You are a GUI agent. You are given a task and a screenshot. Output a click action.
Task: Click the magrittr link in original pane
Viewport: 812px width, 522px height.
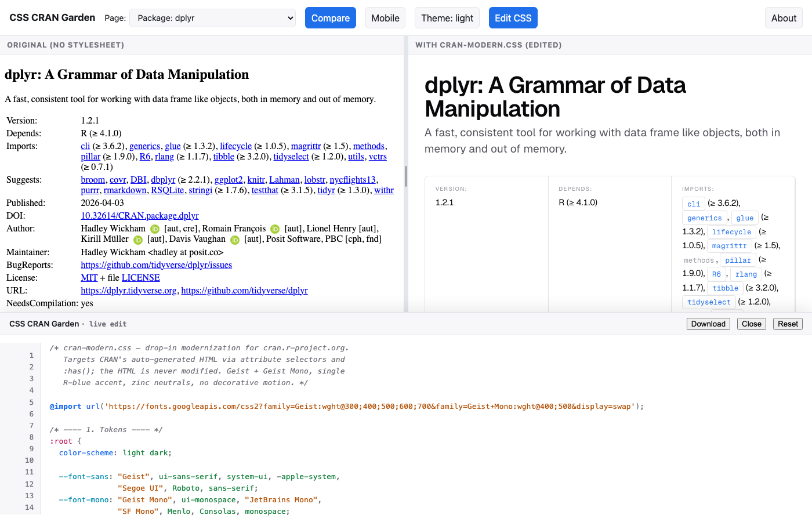click(306, 146)
